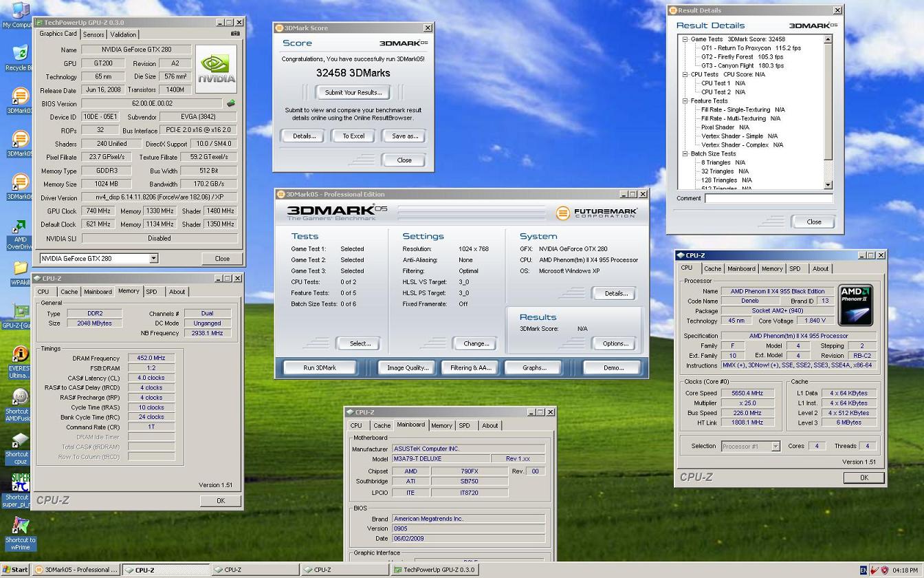
Task: Collapse the Feature Tests tree node
Action: (x=685, y=100)
